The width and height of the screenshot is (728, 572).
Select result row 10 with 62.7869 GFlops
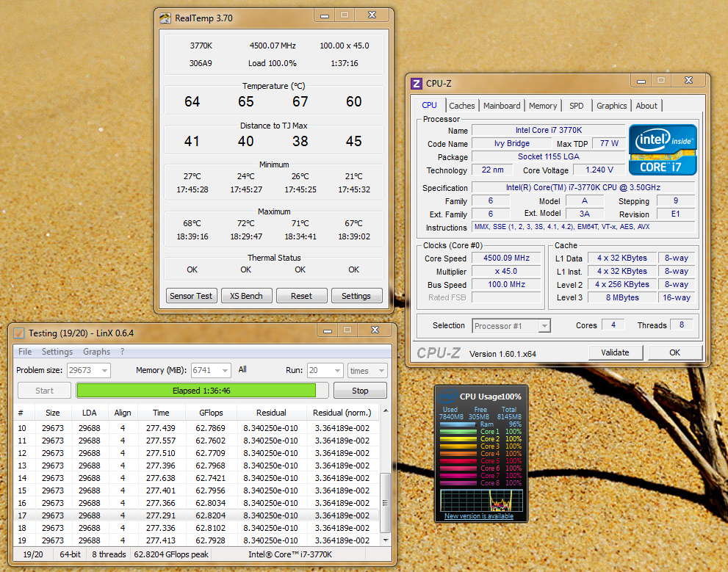196,428
